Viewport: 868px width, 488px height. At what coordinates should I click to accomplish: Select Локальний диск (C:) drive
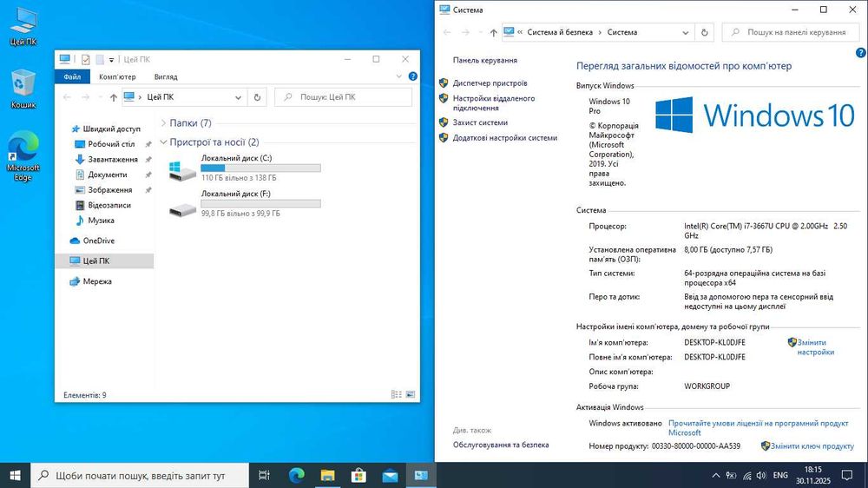[x=244, y=168]
